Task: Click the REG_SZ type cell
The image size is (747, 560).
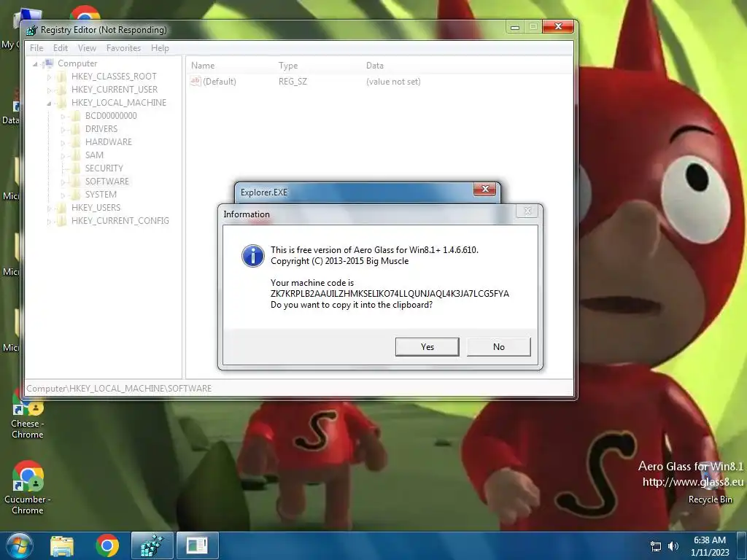Action: pyautogui.click(x=293, y=82)
